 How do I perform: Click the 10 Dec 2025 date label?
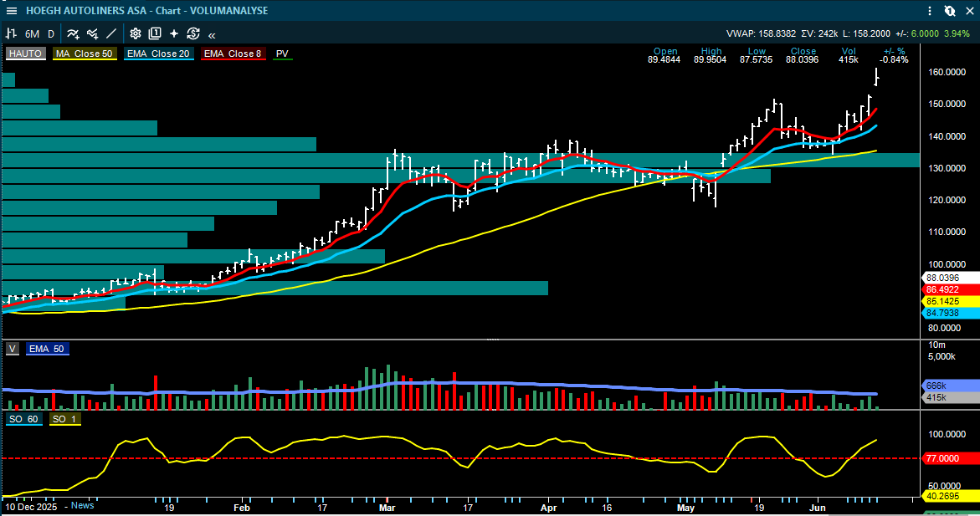coord(31,507)
